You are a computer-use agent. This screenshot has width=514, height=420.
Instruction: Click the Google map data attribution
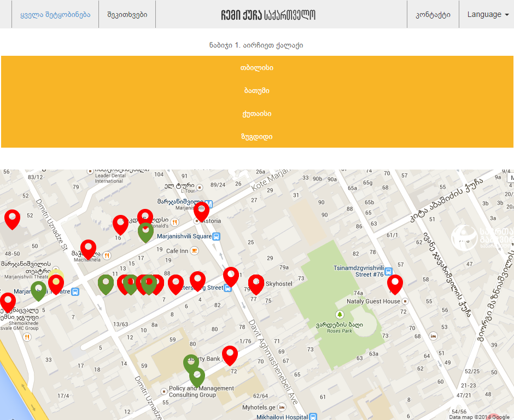coord(479,417)
